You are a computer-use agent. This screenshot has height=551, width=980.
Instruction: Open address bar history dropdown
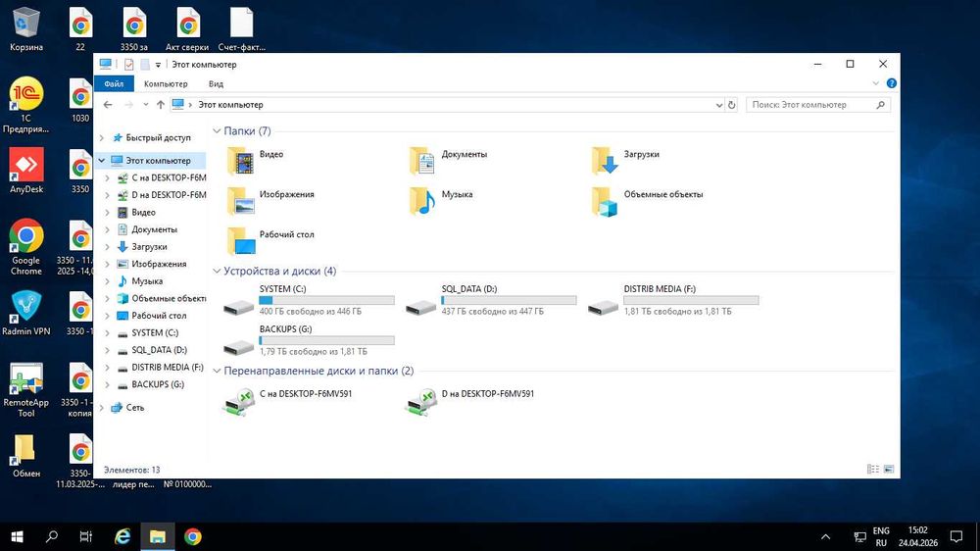pos(718,105)
